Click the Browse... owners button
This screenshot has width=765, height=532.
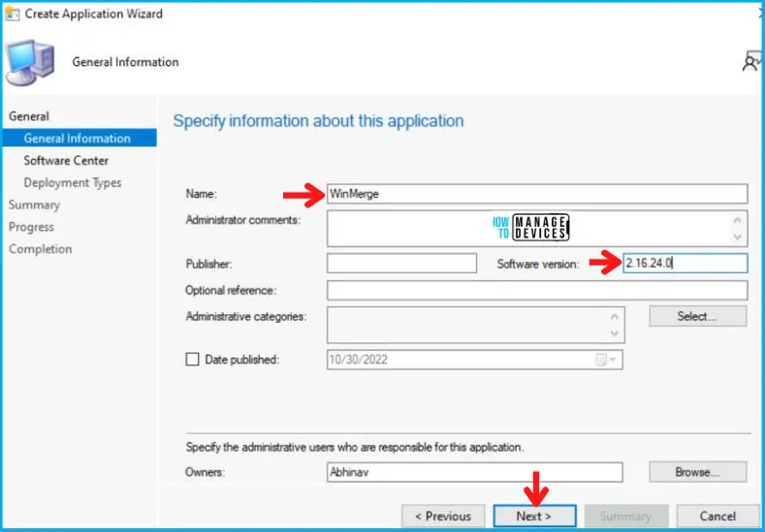[x=698, y=472]
